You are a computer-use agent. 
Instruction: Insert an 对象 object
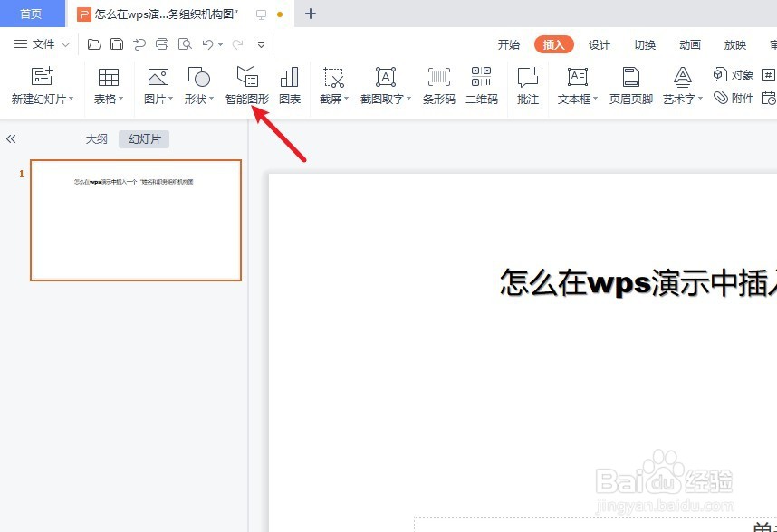(734, 75)
